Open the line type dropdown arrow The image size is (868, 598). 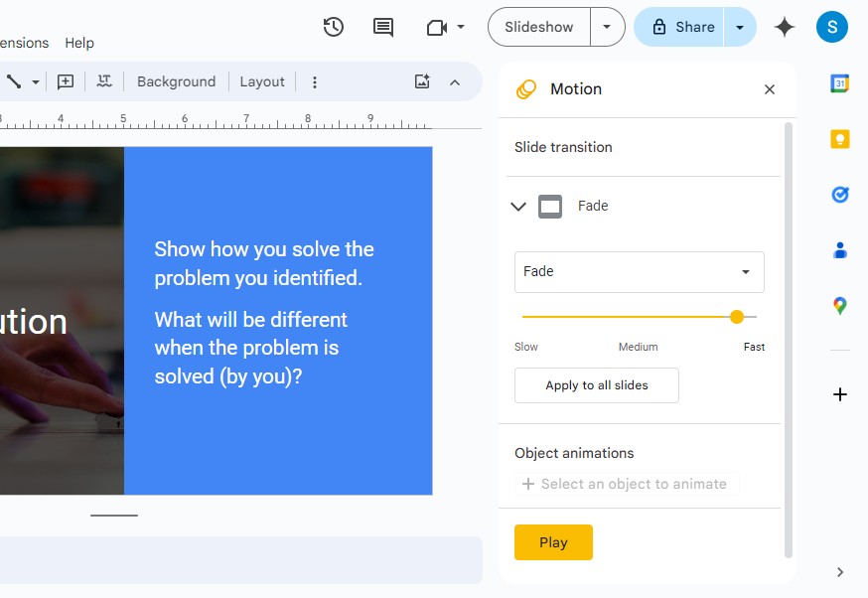click(36, 81)
